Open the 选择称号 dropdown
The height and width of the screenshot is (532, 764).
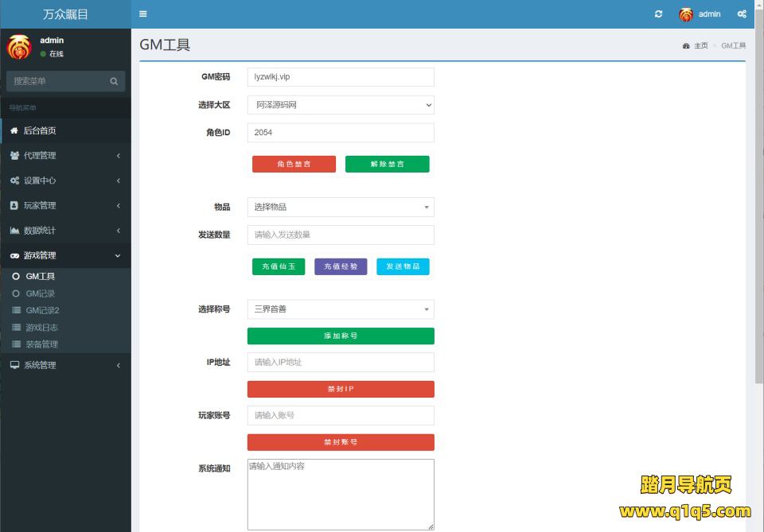341,309
